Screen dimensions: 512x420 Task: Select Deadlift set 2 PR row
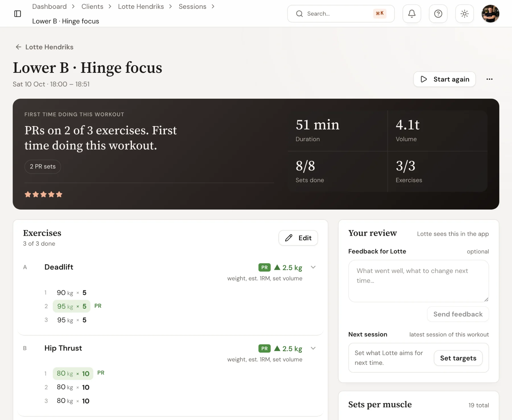tap(72, 306)
